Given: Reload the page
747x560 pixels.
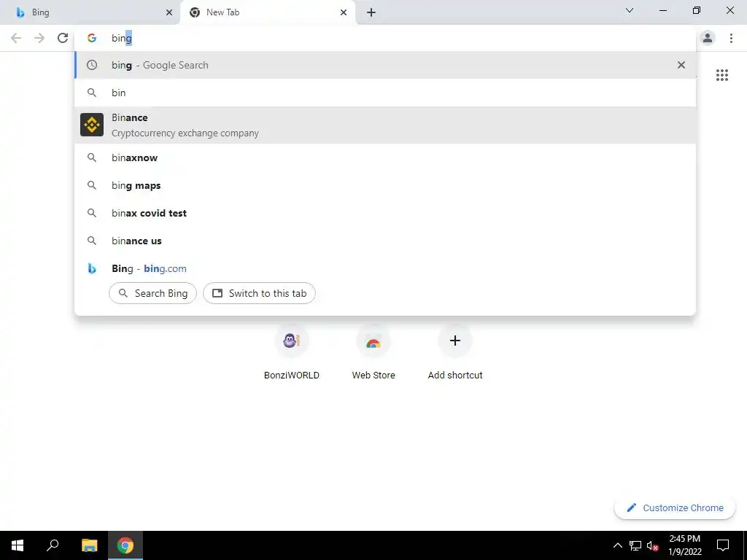Looking at the screenshot, I should point(63,38).
